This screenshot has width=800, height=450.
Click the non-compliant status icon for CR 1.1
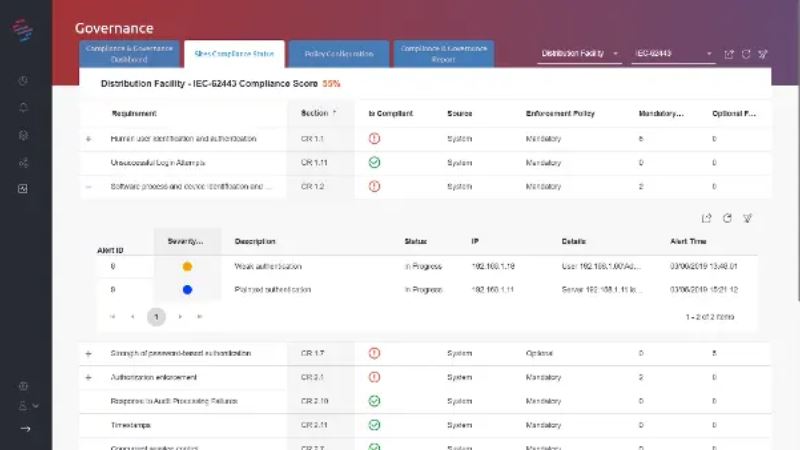[374, 139]
